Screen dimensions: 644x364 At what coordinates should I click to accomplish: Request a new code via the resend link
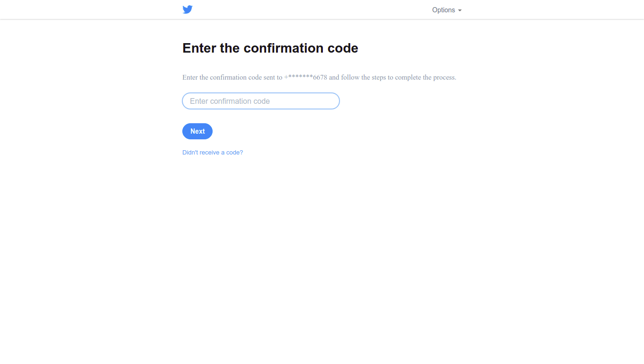point(213,153)
